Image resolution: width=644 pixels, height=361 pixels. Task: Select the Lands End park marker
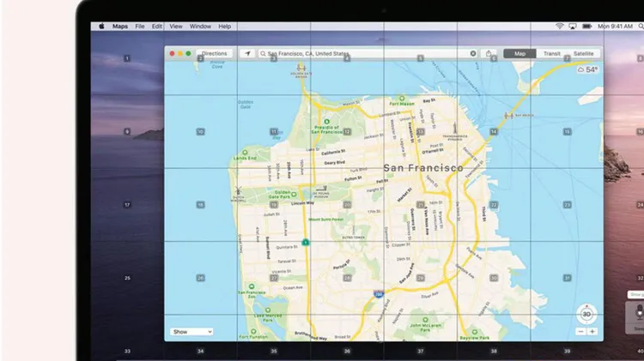coord(246,153)
